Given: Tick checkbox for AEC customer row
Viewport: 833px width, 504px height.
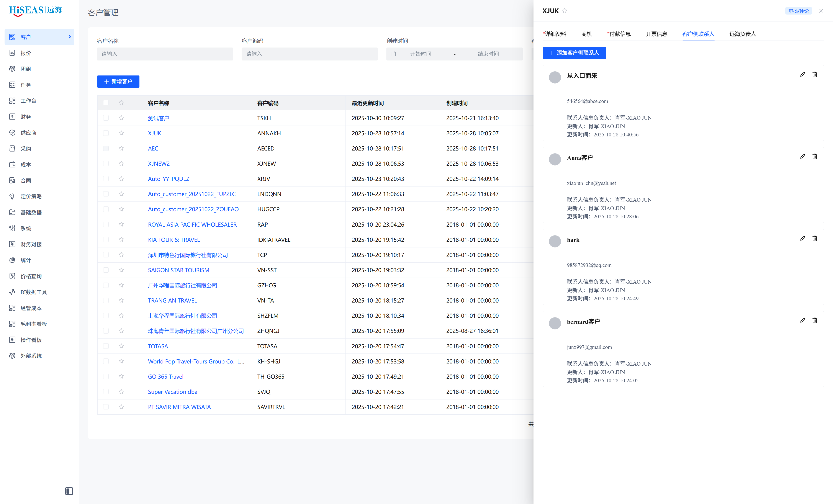Looking at the screenshot, I should [106, 148].
